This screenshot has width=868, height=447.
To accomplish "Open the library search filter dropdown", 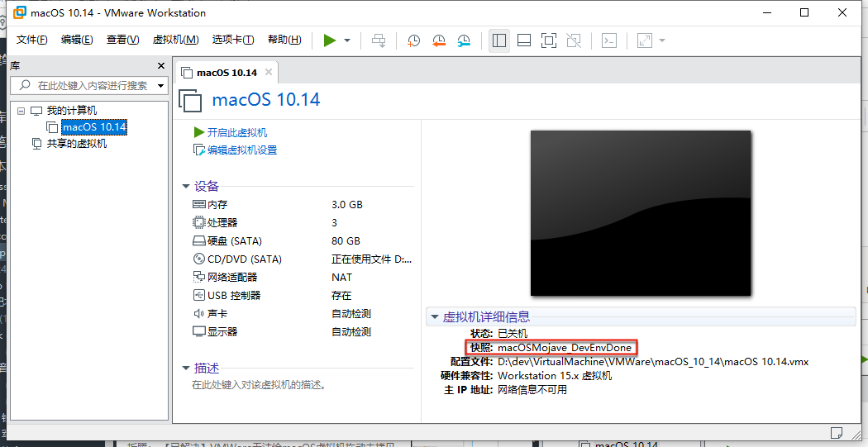I will click(160, 86).
